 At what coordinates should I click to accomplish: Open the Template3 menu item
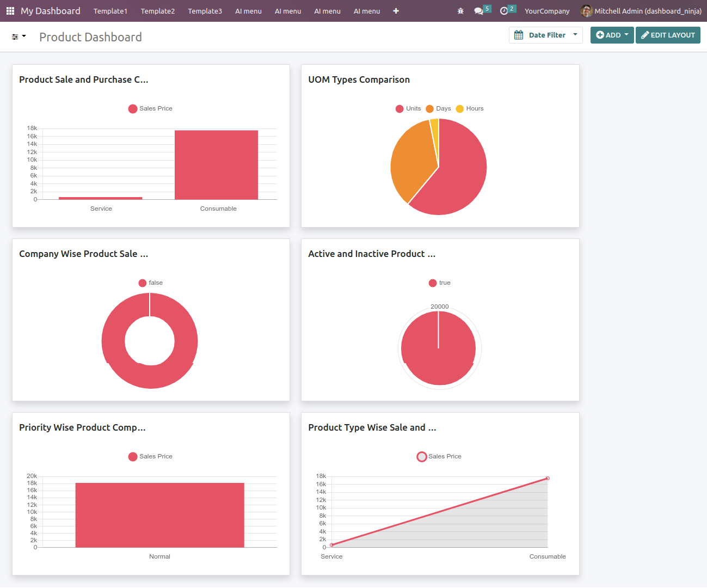205,11
